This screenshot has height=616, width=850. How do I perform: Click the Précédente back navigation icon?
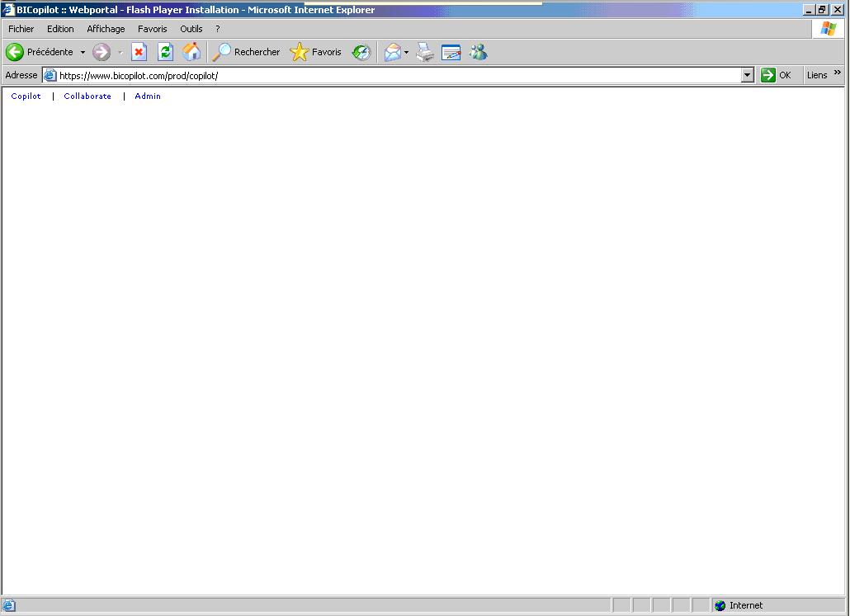coord(14,52)
